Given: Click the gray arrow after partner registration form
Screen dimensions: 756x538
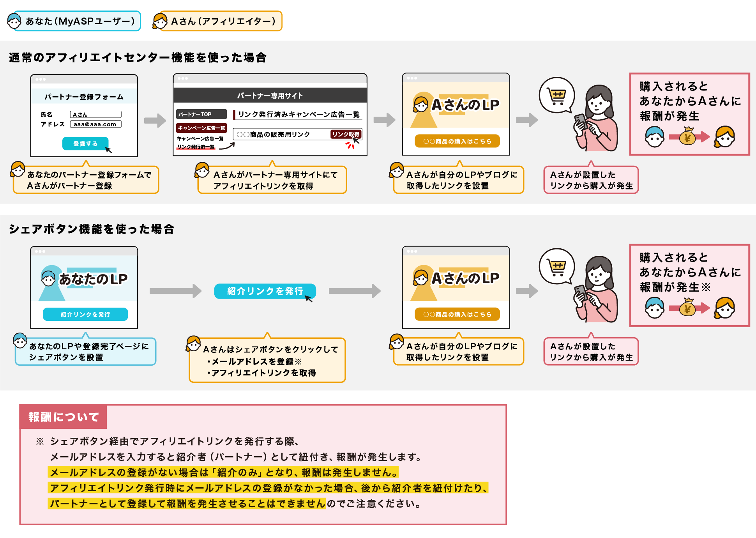Looking at the screenshot, I should click(x=155, y=120).
